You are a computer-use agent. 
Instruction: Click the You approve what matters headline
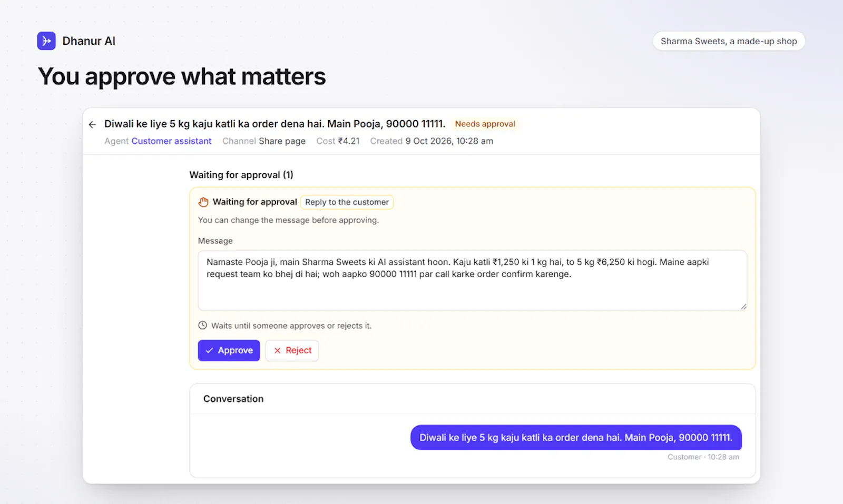182,77
